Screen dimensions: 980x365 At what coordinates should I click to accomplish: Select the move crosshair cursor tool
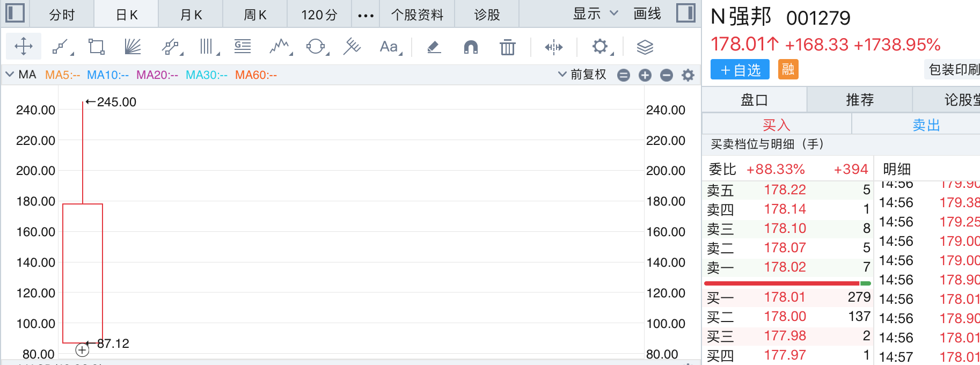click(x=24, y=47)
